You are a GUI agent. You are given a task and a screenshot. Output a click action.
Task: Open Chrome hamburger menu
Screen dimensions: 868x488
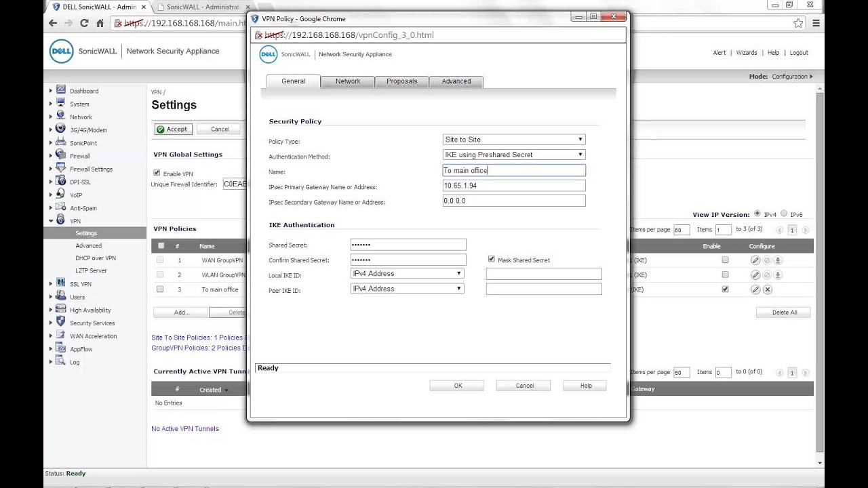click(x=816, y=23)
